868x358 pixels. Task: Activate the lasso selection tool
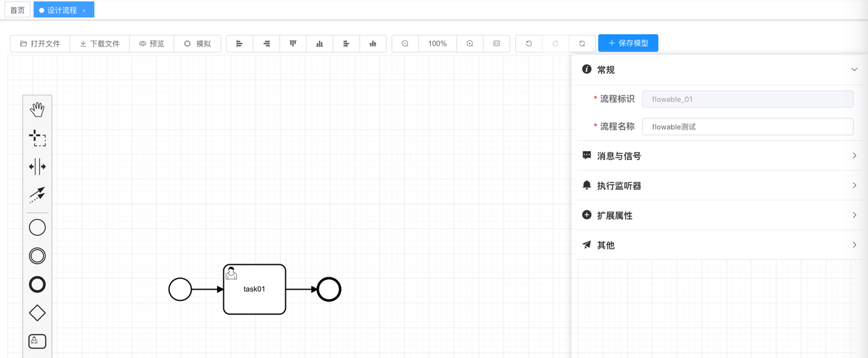click(37, 138)
